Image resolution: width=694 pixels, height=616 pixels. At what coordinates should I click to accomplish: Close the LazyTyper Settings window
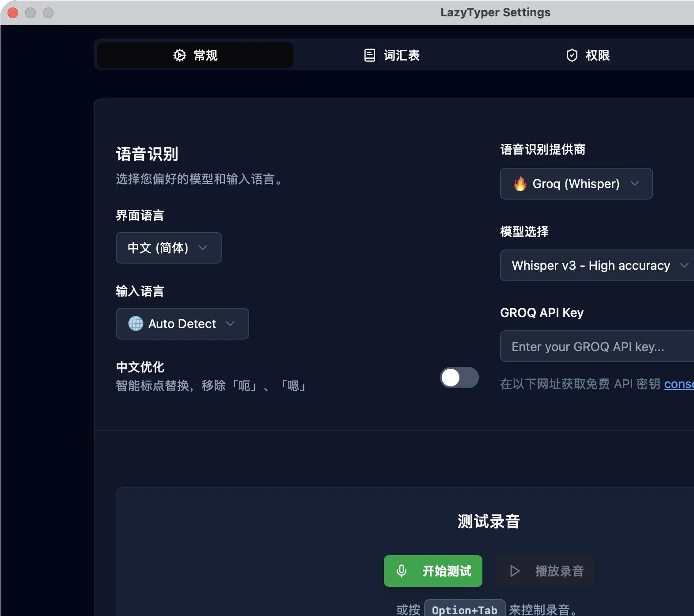click(13, 13)
